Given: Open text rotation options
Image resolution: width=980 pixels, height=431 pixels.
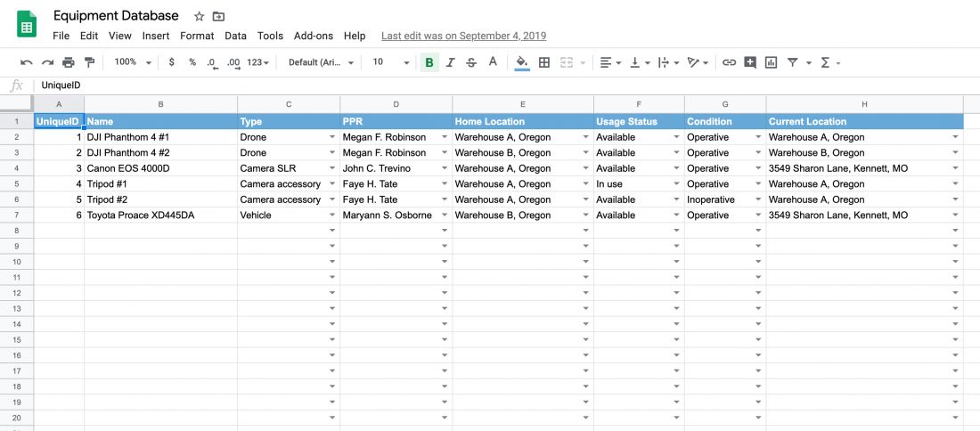Looking at the screenshot, I should [698, 62].
